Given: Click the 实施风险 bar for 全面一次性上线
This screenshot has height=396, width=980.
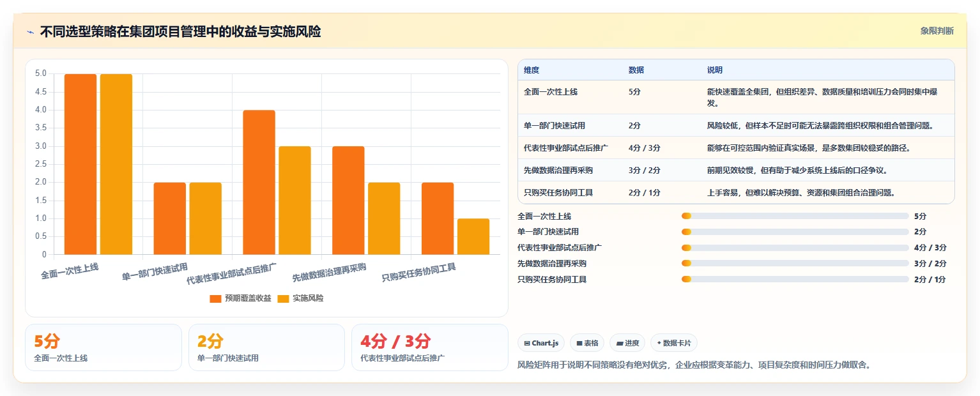Looking at the screenshot, I should 116,164.
